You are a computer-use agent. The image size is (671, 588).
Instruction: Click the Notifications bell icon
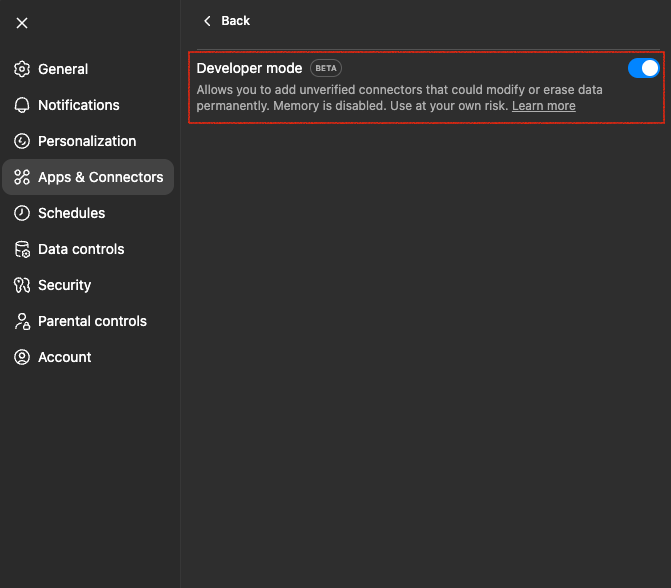[22, 105]
